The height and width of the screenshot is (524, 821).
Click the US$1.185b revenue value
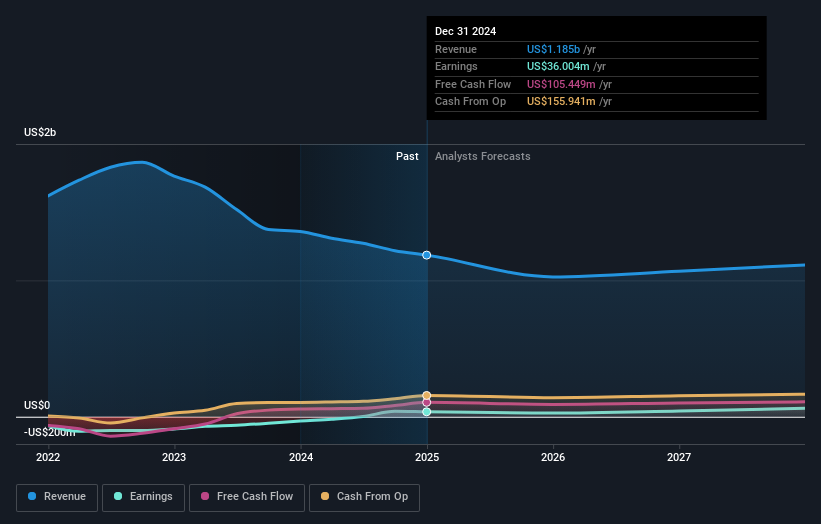click(553, 49)
